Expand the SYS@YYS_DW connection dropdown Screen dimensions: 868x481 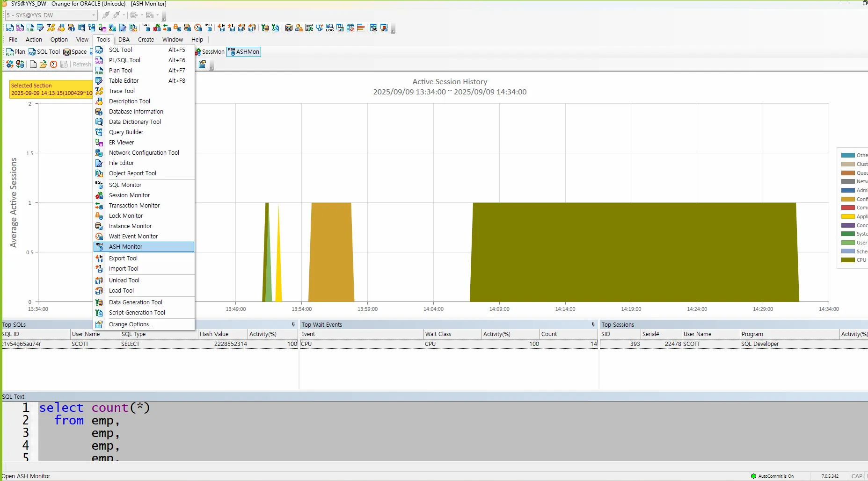[x=94, y=15]
